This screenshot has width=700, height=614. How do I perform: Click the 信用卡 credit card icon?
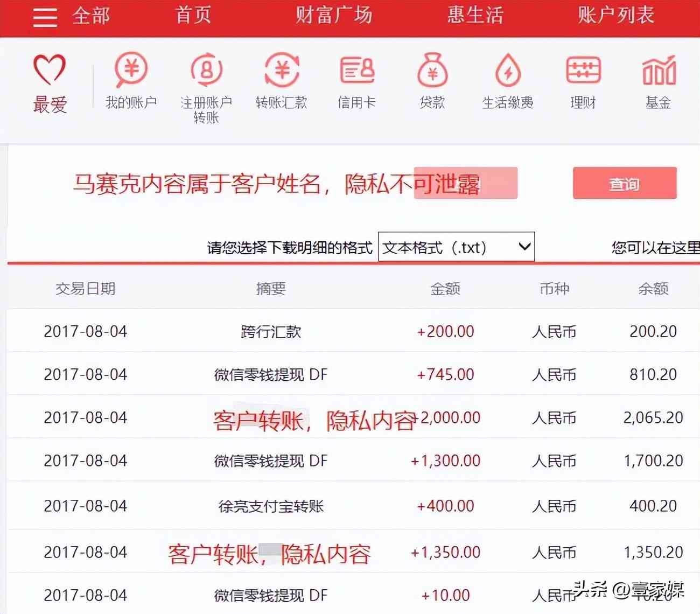pos(356,71)
